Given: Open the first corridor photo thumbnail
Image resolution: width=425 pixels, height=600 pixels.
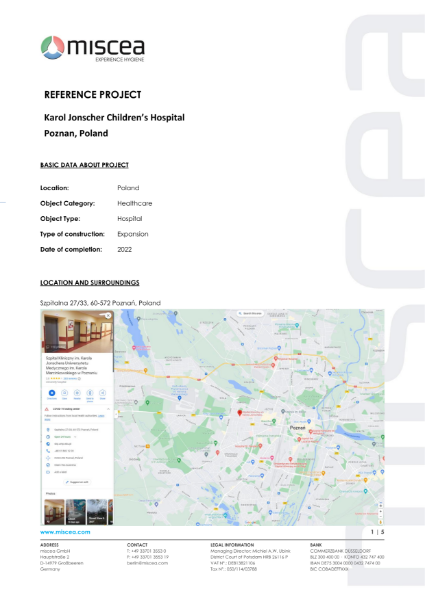Looking at the screenshot, I should (54, 512).
